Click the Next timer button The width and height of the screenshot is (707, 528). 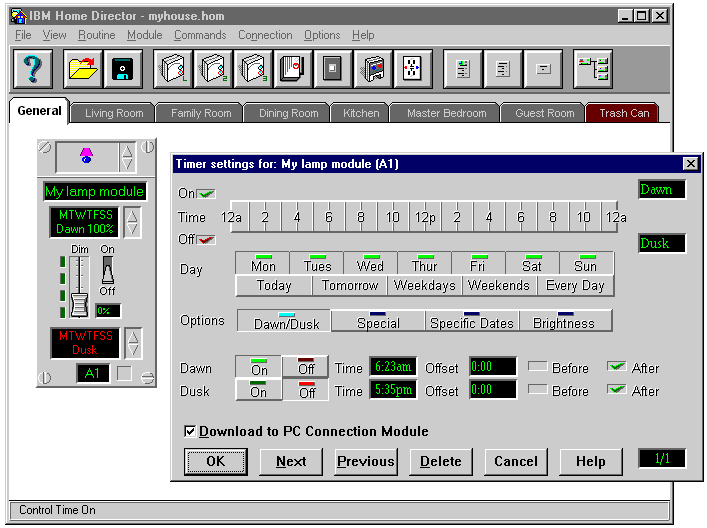click(x=291, y=461)
